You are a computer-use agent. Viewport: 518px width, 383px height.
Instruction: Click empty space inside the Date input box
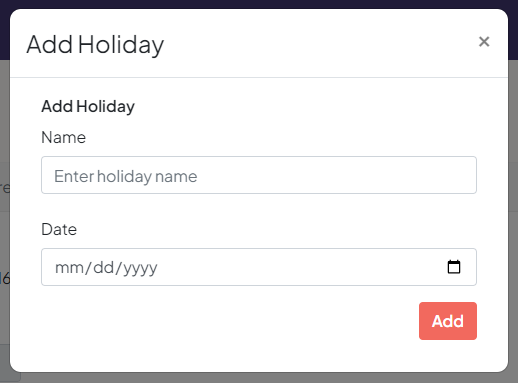[300, 267]
